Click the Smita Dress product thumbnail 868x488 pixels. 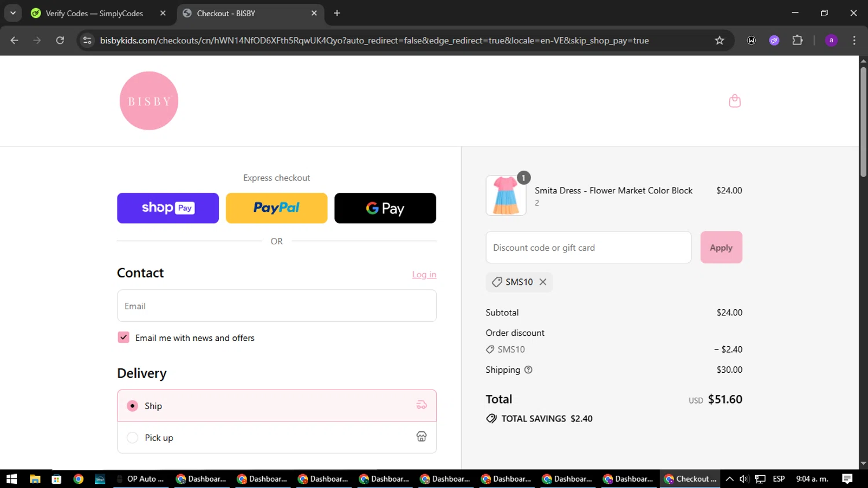(506, 196)
